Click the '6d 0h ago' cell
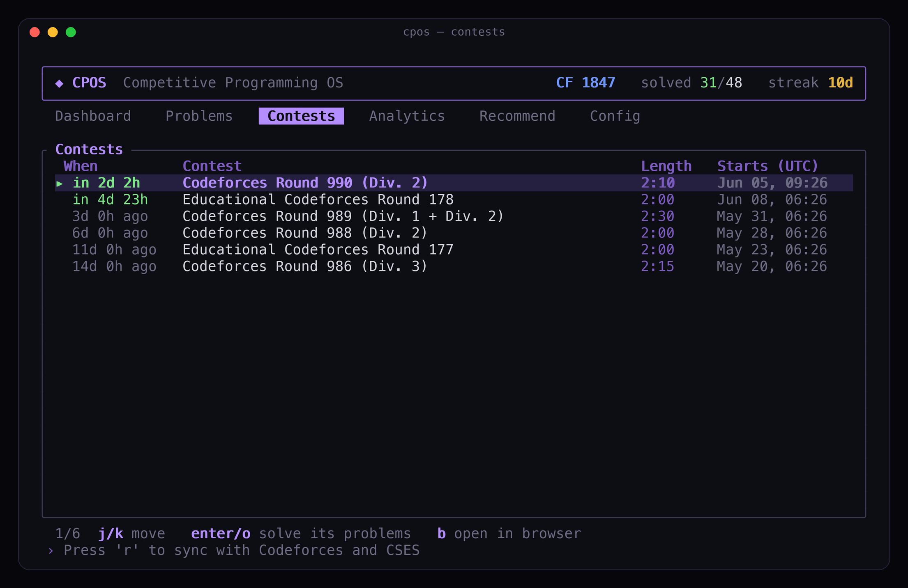The image size is (908, 588). (x=110, y=233)
